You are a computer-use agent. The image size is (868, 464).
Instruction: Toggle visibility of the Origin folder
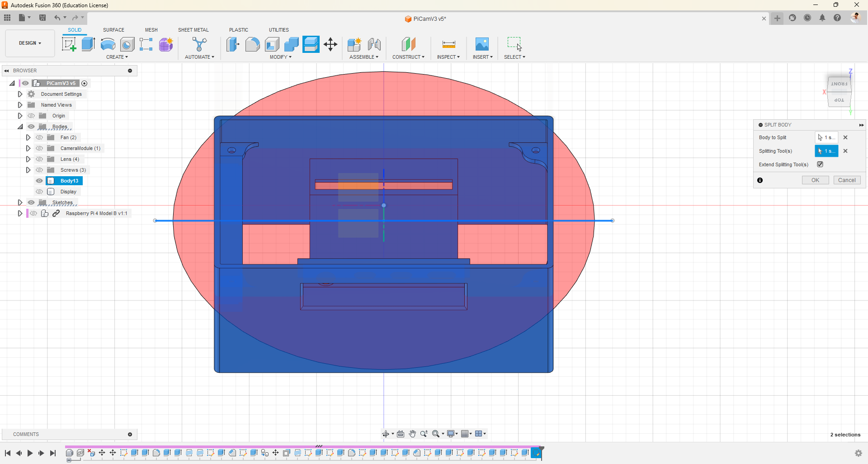click(x=31, y=116)
